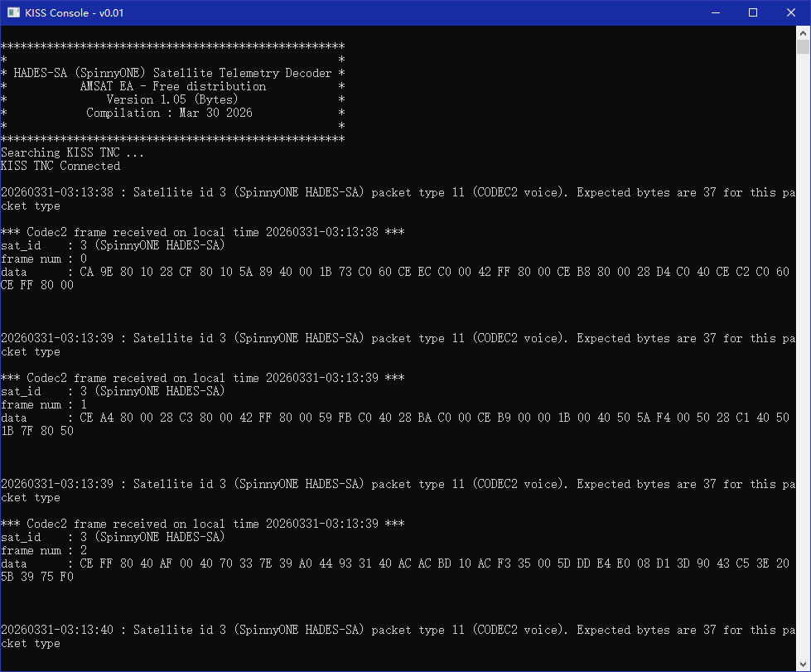811x672 pixels.
Task: Click the first Codec2 frame received line at 03:13:38
Action: [202, 232]
